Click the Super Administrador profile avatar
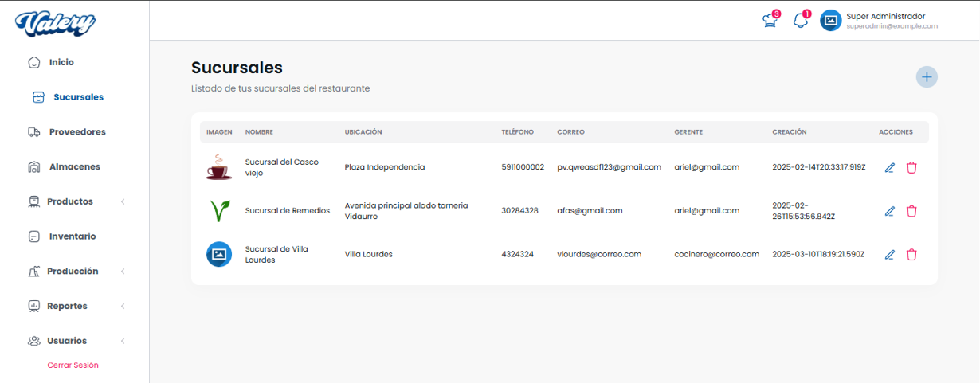 831,21
